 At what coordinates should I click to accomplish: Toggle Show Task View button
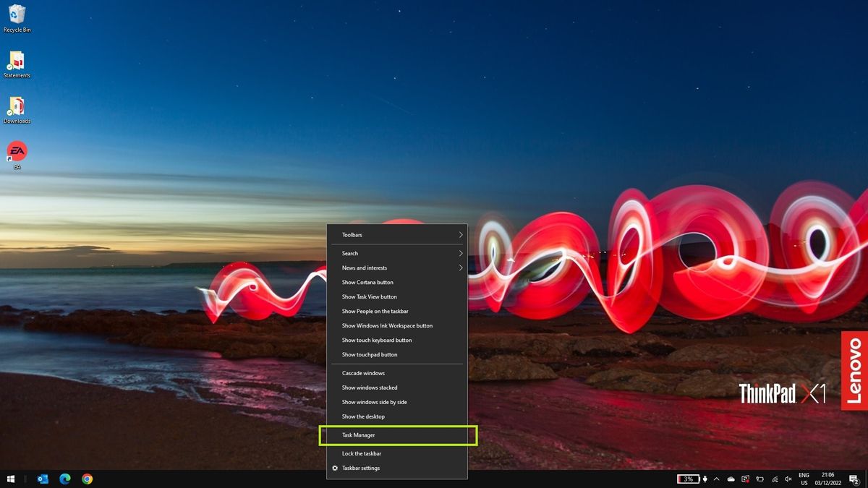(x=396, y=297)
